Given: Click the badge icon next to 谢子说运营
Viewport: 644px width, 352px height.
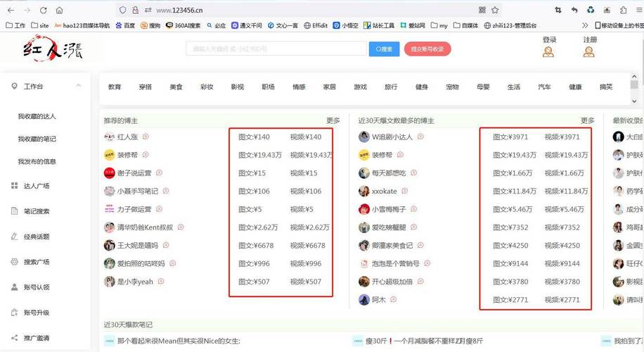Looking at the screenshot, I should pos(159,172).
